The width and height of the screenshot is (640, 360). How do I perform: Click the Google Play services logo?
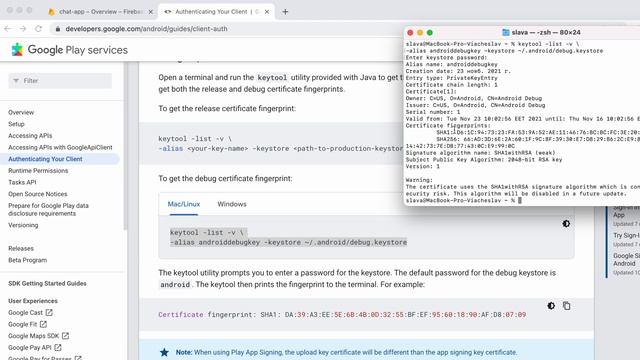tap(69, 50)
